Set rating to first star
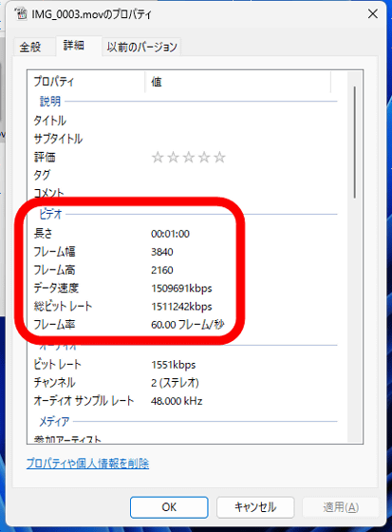Image resolution: width=392 pixels, height=532 pixels. point(158,157)
